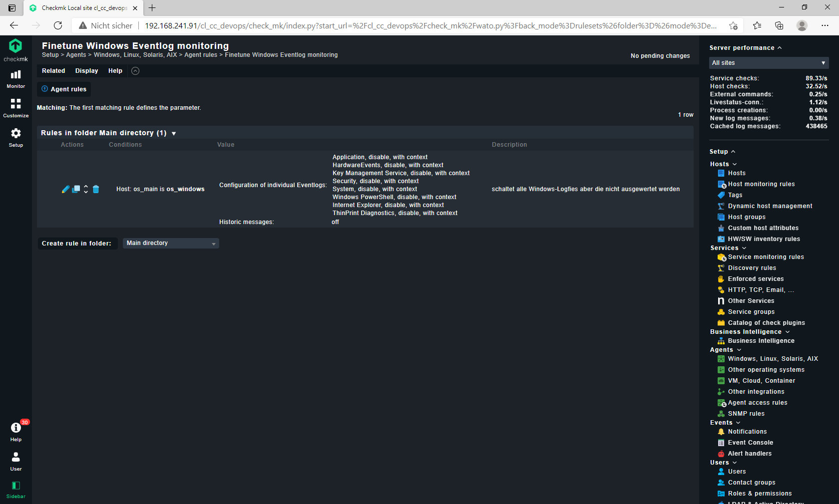Delete the rule via trash can icon
Image resolution: width=839 pixels, height=504 pixels.
tap(96, 189)
